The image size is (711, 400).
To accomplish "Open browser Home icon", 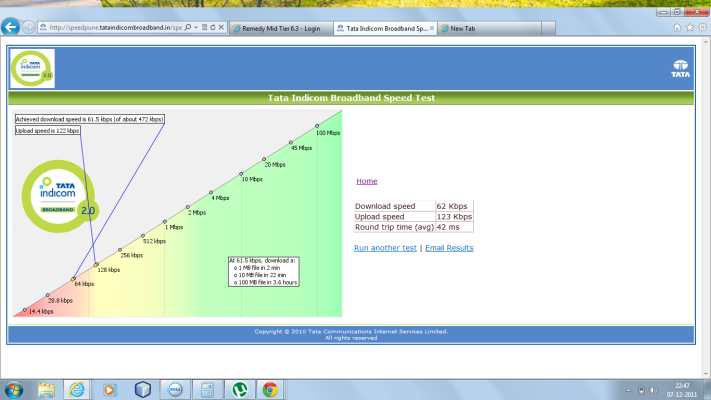I will pos(677,28).
